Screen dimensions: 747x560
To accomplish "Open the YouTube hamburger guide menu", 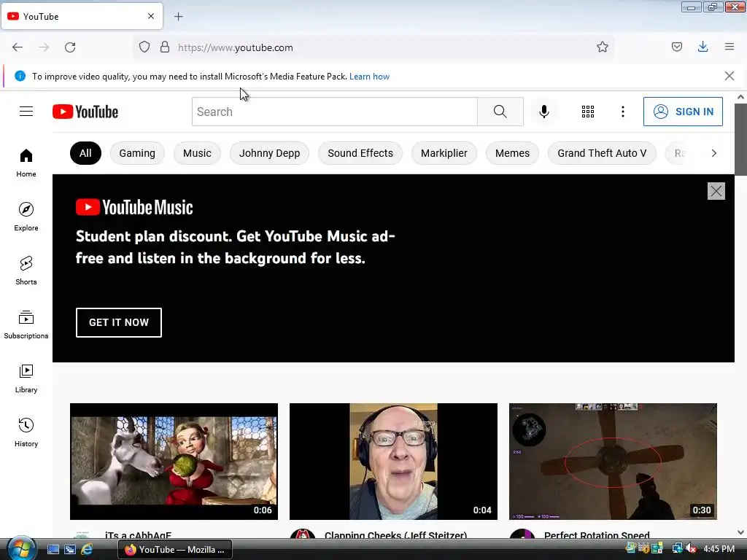I will pyautogui.click(x=26, y=112).
